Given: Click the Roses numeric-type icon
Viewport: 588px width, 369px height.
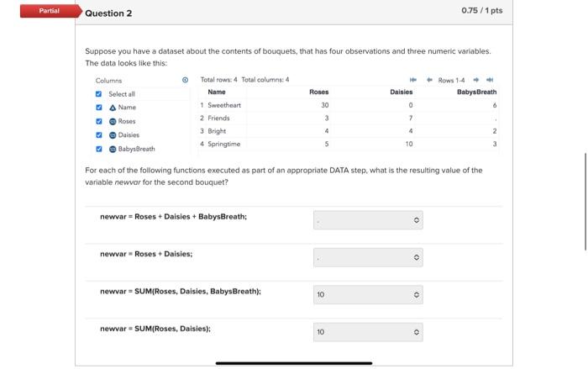Looking at the screenshot, I should click(113, 122).
